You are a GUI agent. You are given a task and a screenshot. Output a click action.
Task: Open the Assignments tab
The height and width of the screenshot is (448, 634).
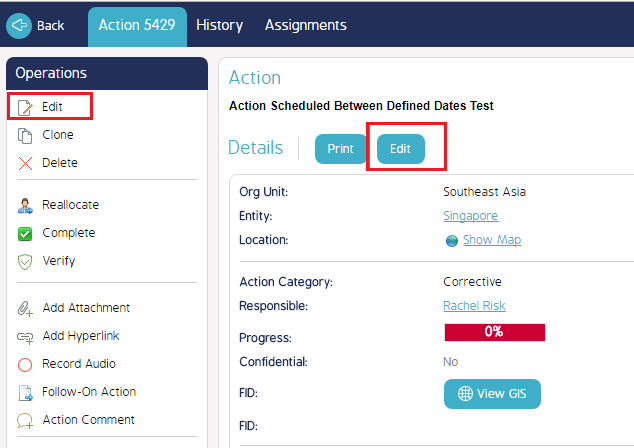(x=306, y=25)
